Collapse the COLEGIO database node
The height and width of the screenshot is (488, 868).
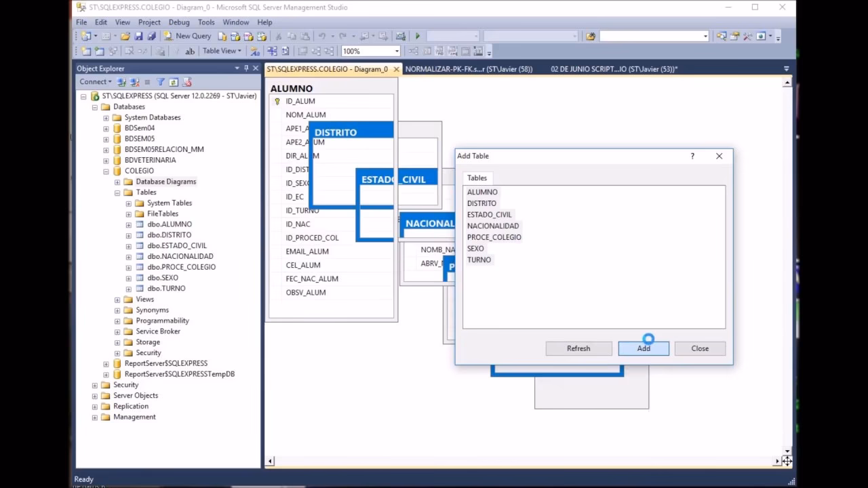(106, 171)
